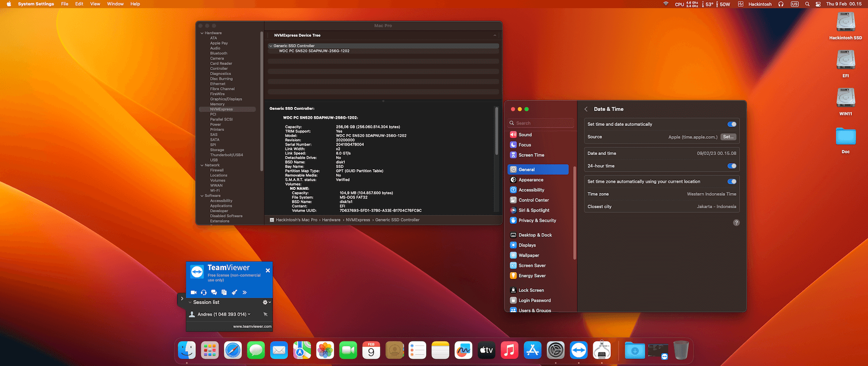868x366 pixels.
Task: Open Privacy & Security settings
Action: [x=538, y=221]
